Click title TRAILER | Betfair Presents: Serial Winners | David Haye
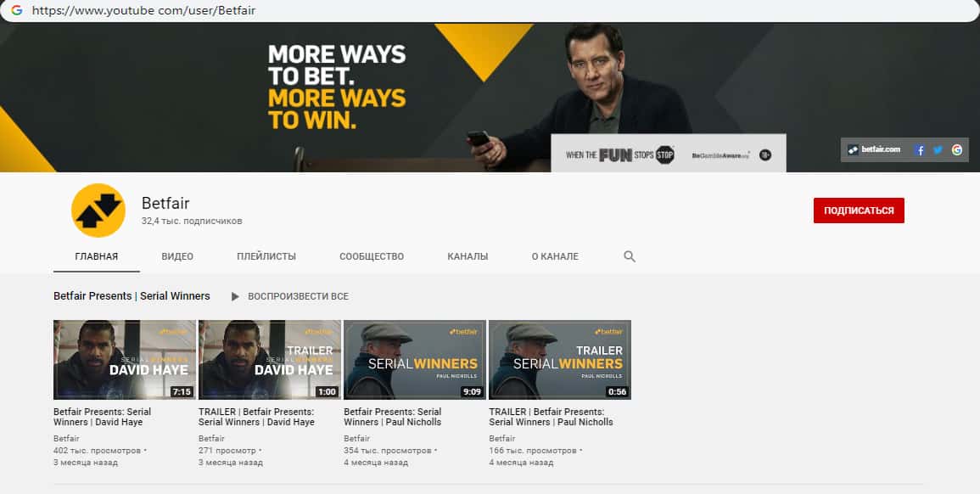Viewport: 980px width, 494px height. point(257,417)
